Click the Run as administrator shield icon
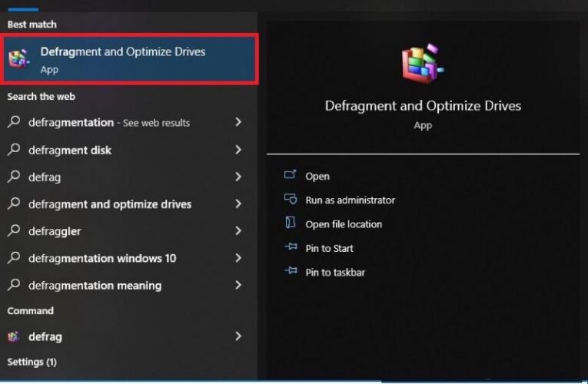The height and width of the screenshot is (384, 588). pyautogui.click(x=291, y=199)
